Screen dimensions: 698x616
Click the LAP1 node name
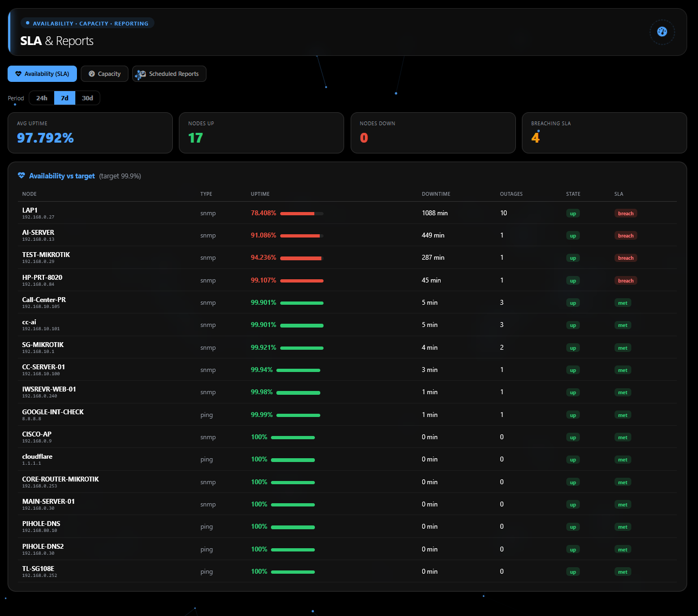pyautogui.click(x=30, y=210)
